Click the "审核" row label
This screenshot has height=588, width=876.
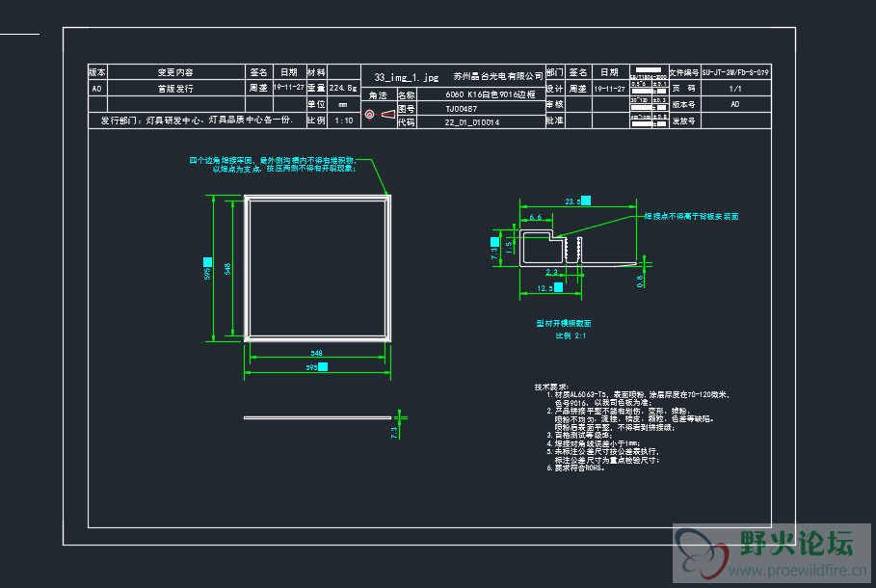point(555,104)
